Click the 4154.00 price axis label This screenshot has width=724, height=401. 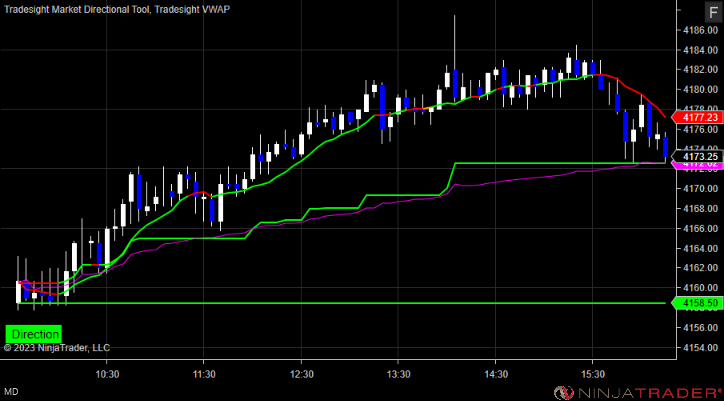[700, 347]
